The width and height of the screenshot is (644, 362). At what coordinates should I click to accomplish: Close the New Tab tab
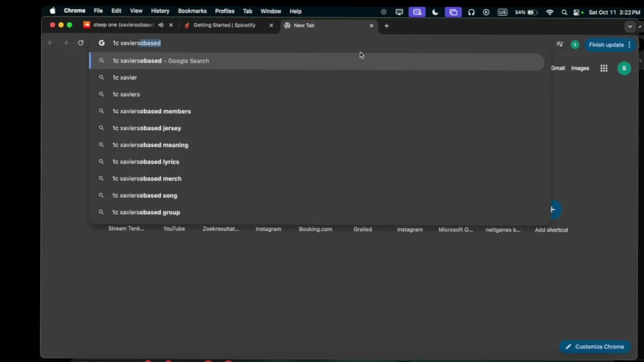point(371,25)
